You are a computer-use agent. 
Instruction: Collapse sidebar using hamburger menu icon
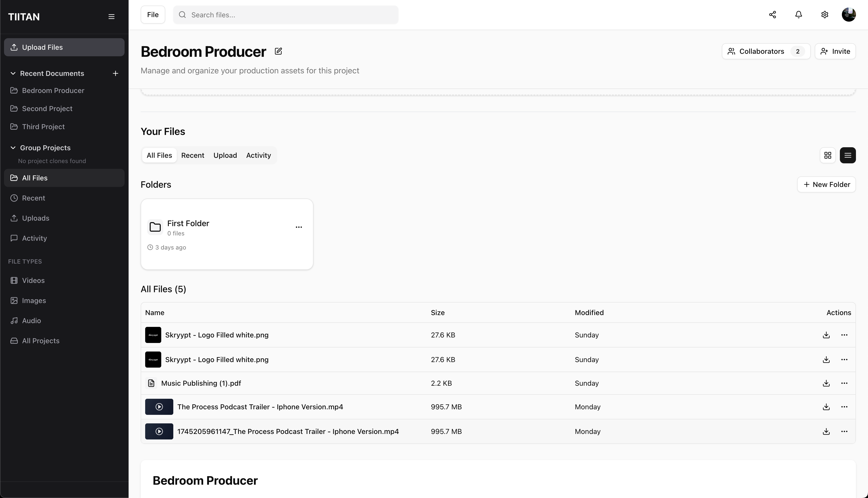pyautogui.click(x=111, y=17)
